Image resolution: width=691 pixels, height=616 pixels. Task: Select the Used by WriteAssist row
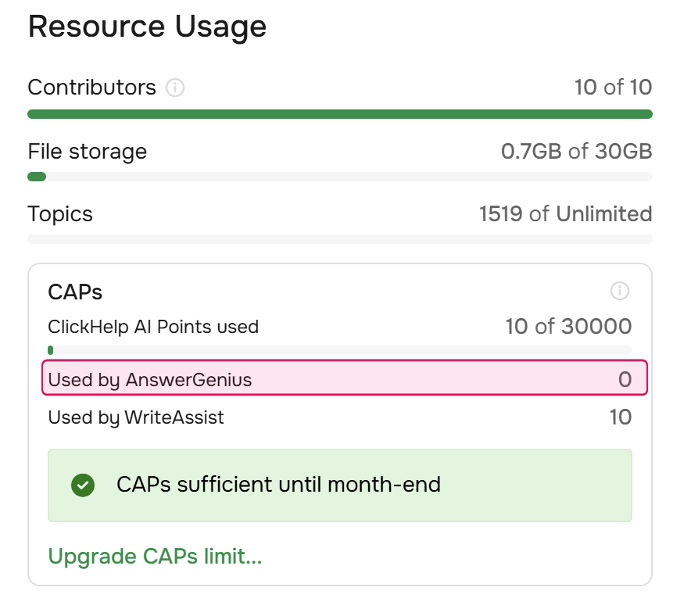tap(340, 417)
